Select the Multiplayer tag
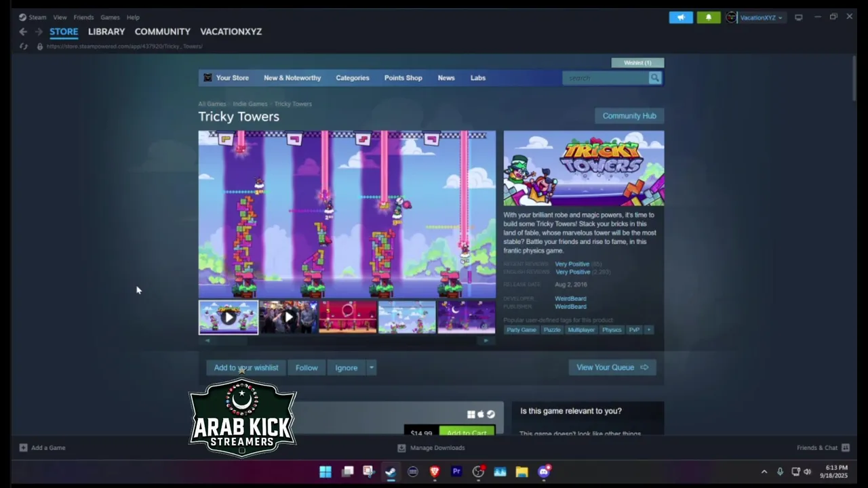Screen dimensions: 868x488 [x=581, y=330]
